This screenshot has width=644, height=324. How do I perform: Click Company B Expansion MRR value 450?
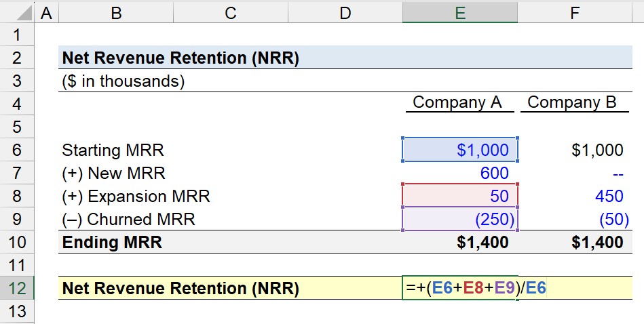pos(575,196)
